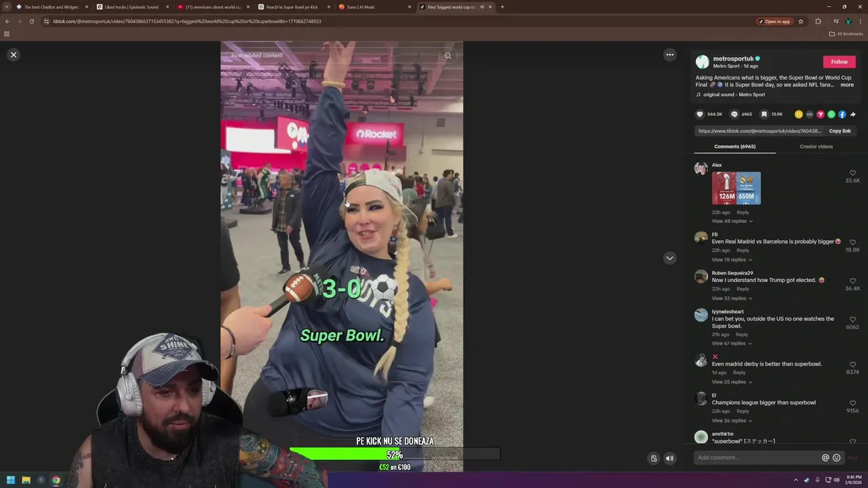Switch to the Creator videos tab
The width and height of the screenshot is (868, 488).
click(x=816, y=146)
